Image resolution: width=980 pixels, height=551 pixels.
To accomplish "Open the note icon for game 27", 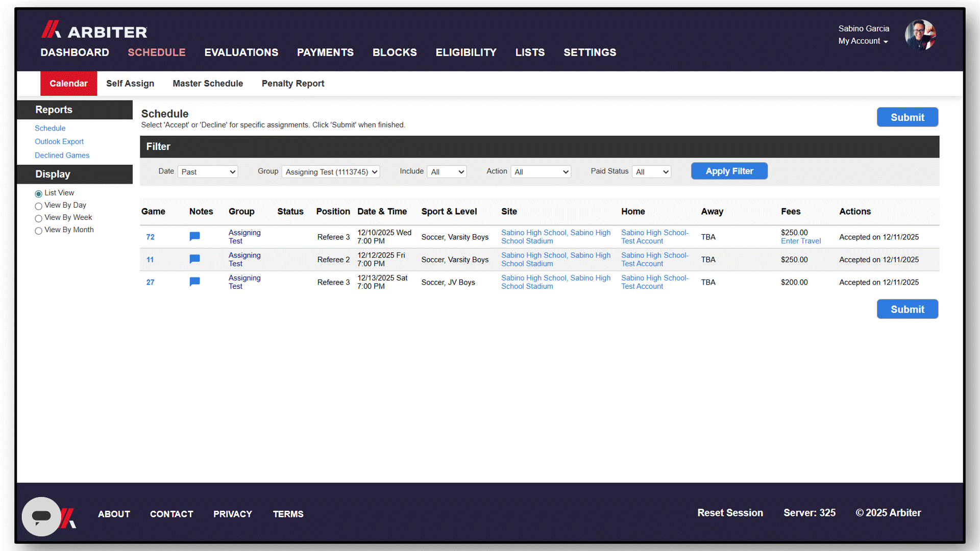I will tap(194, 282).
